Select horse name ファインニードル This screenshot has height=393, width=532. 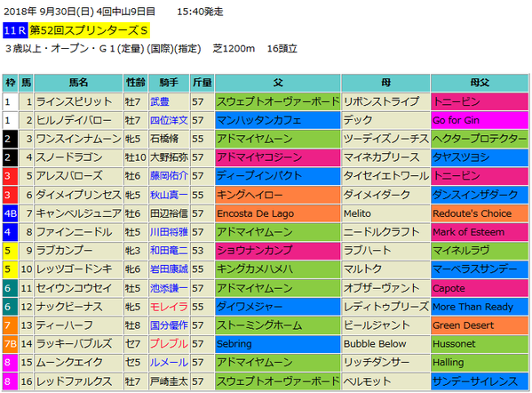pos(74,232)
